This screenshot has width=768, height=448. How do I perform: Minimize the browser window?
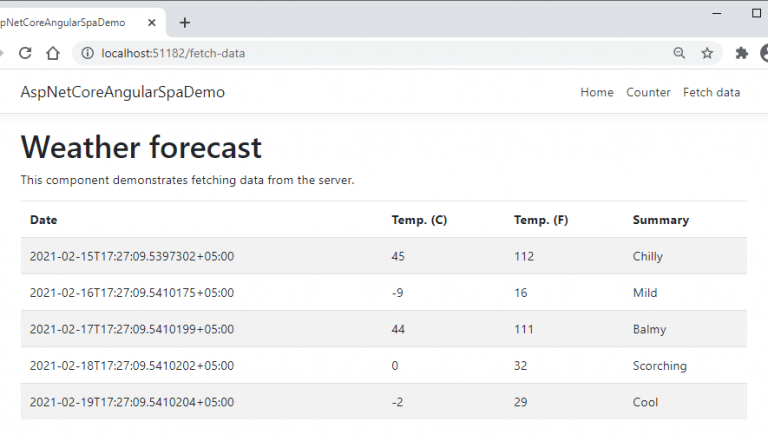tap(712, 14)
